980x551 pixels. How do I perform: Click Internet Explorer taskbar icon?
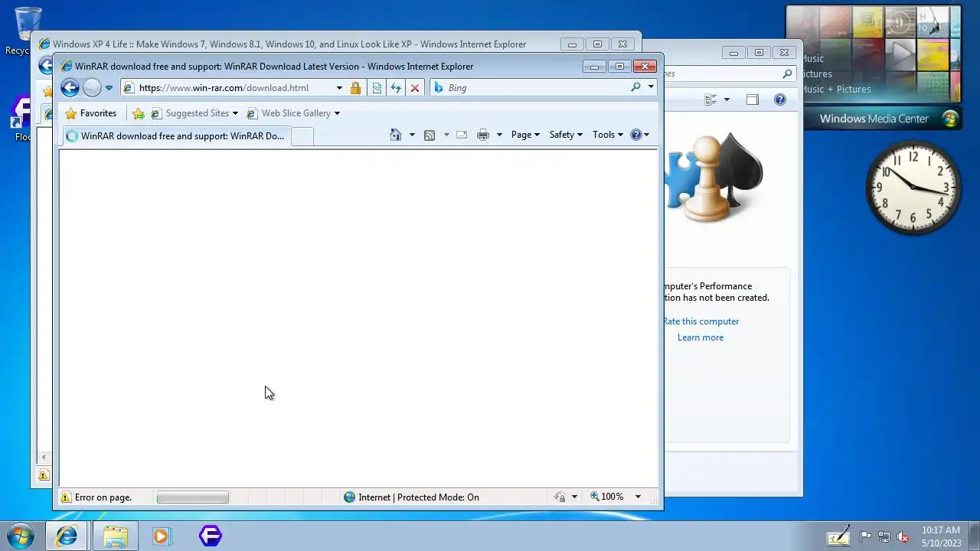pos(67,536)
